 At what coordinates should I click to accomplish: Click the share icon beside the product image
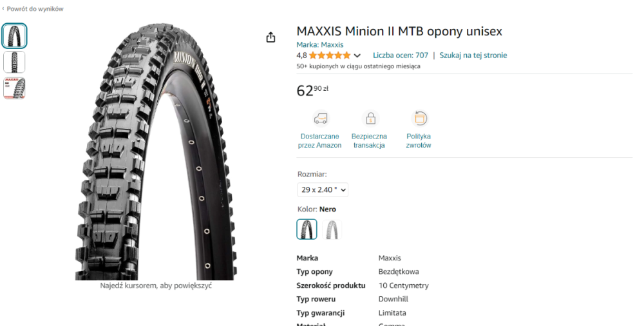[270, 37]
